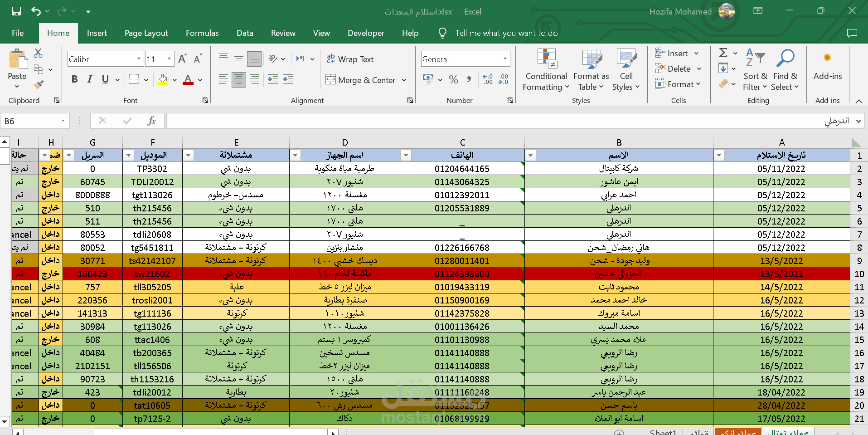
Task: Open filter dropdown for اسم الجهاز column
Action: tap(295, 156)
